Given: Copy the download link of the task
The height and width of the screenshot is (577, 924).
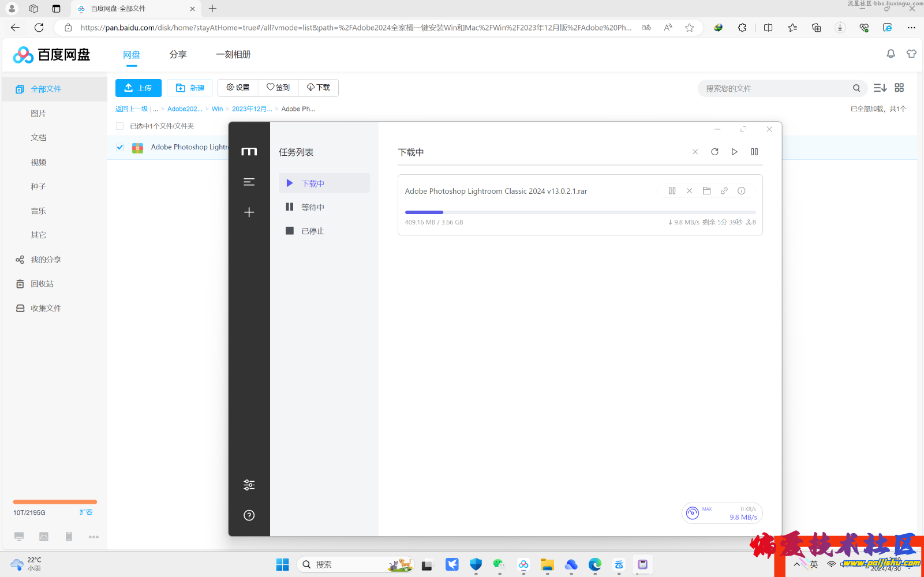Looking at the screenshot, I should tap(724, 191).
